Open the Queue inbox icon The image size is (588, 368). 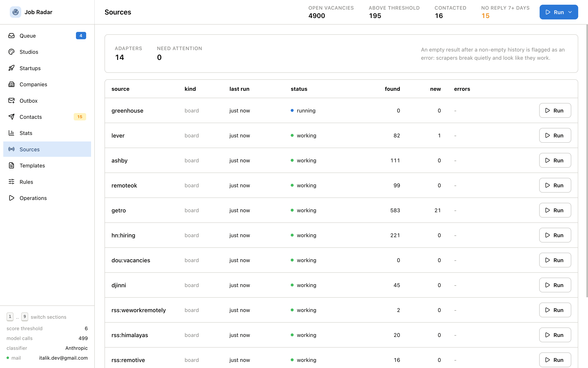(11, 36)
